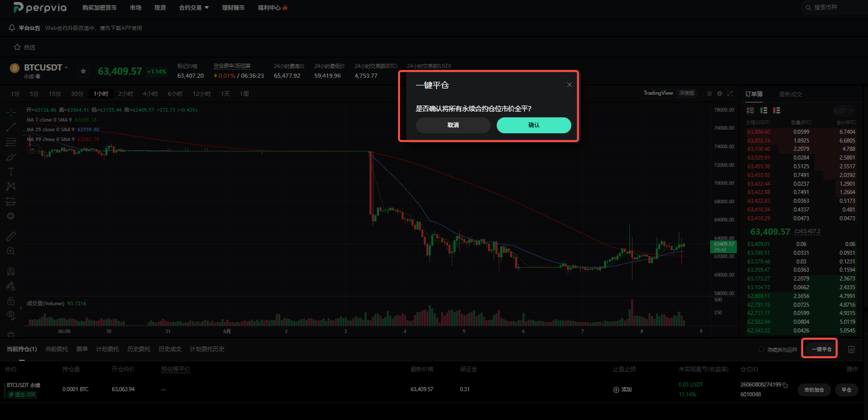Select the crosshair cursor tool
The width and height of the screenshot is (868, 420).
click(x=11, y=112)
